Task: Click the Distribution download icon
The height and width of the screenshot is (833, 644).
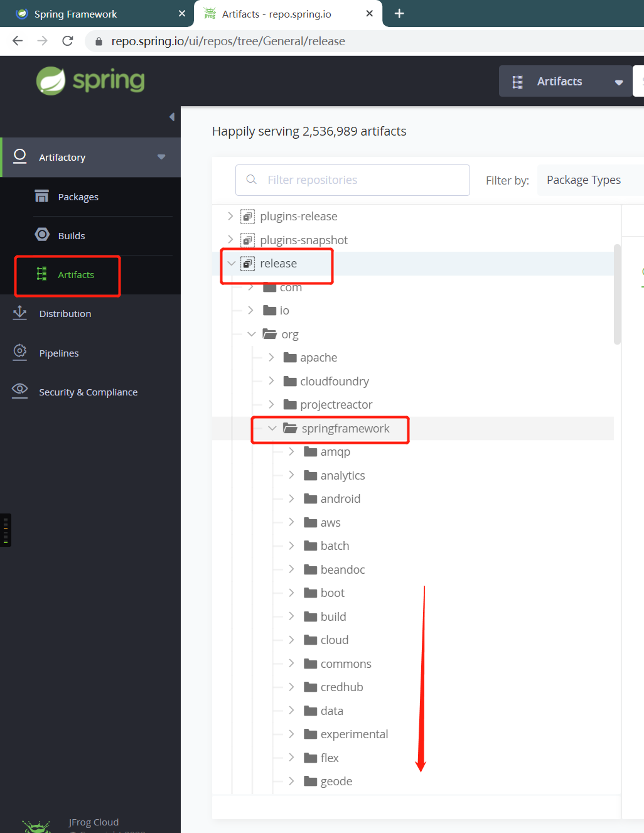Action: (20, 313)
